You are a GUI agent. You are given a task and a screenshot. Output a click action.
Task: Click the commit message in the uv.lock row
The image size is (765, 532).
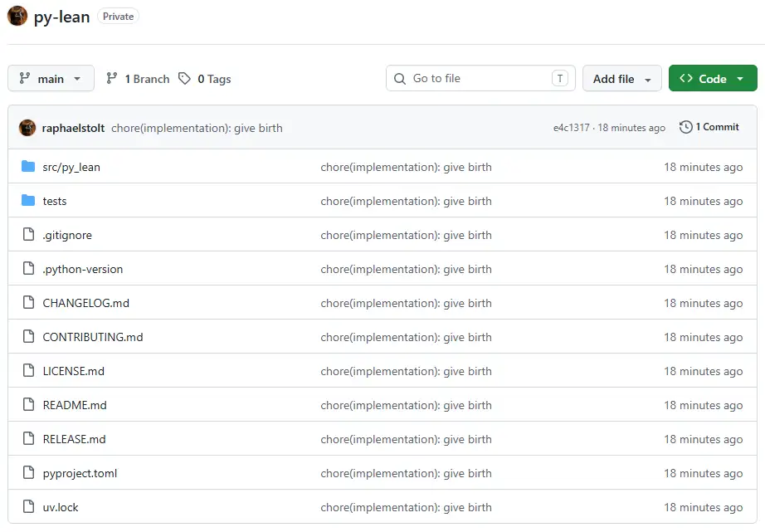pyautogui.click(x=406, y=507)
